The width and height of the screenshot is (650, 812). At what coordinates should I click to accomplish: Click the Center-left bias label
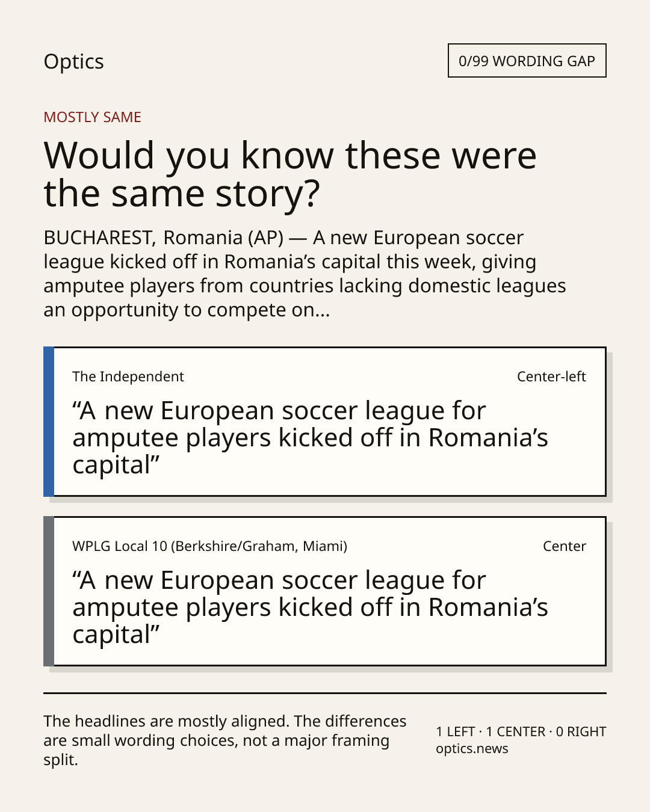(x=551, y=377)
